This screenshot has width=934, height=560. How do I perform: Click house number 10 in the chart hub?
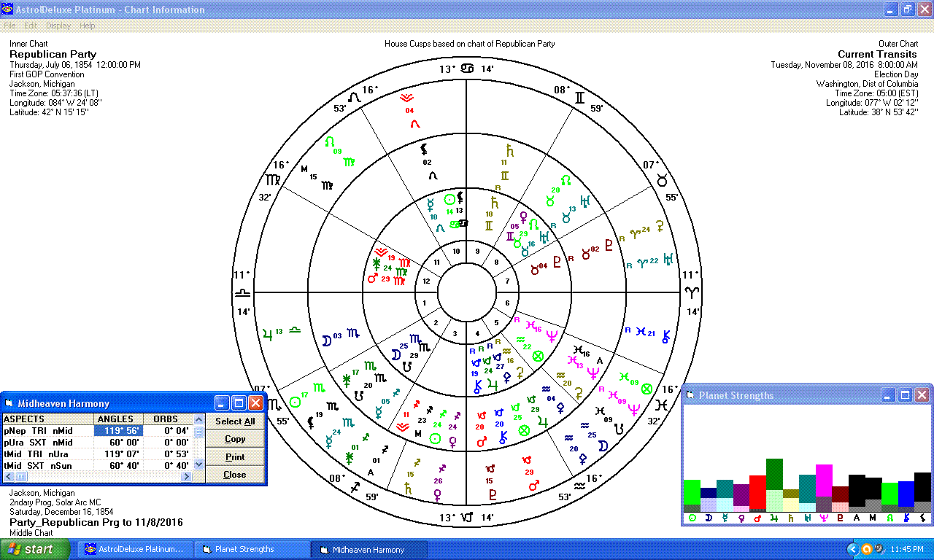point(455,252)
